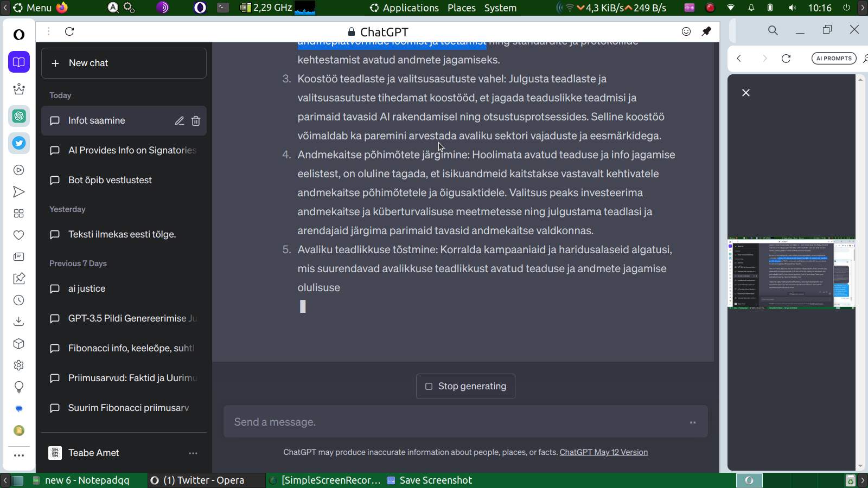
Task: Open the screenshot preview thumbnail
Action: tap(792, 273)
